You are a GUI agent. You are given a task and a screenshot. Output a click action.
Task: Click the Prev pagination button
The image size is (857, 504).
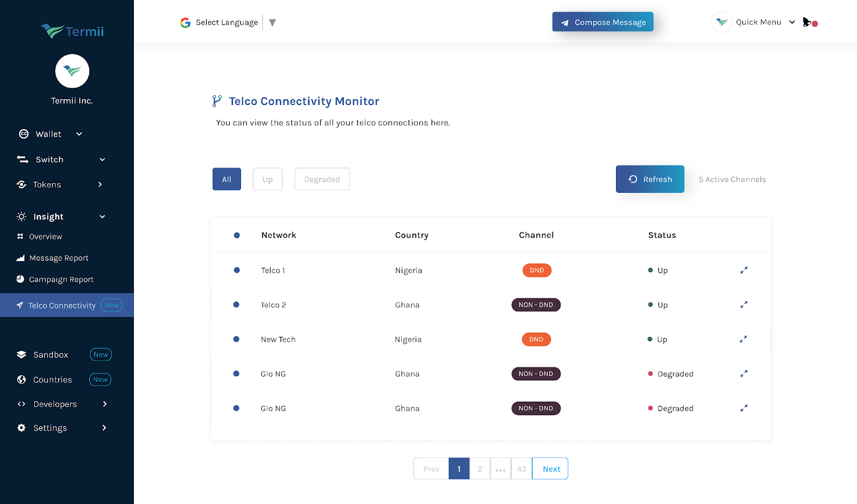click(x=431, y=469)
